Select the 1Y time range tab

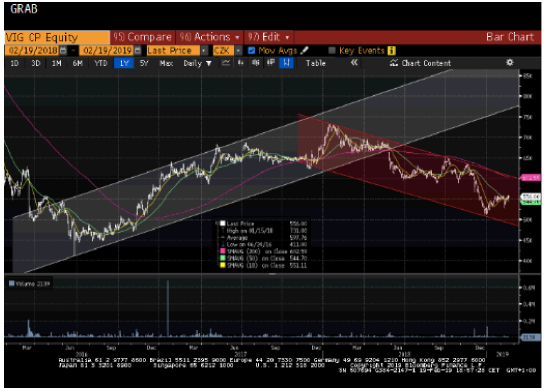tap(124, 63)
